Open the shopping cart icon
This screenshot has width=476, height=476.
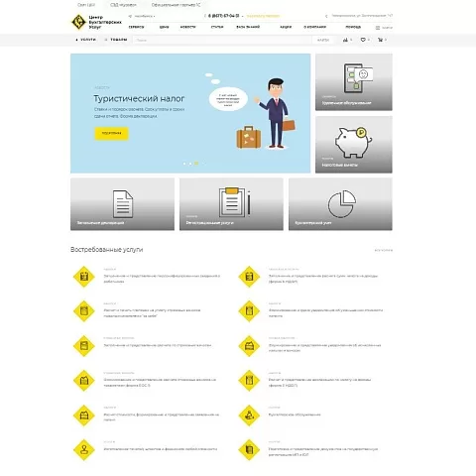pyautogui.click(x=380, y=40)
